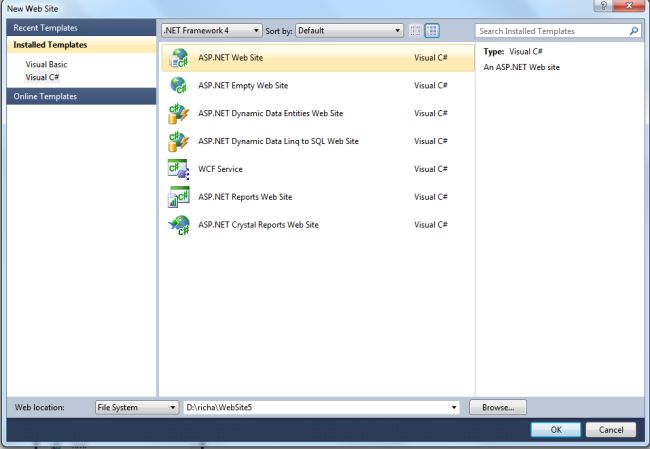Screen dimensions: 650x449
Task: Click the ASP.NET Dynamic Data Entities Web Site name
Action: [x=270, y=113]
